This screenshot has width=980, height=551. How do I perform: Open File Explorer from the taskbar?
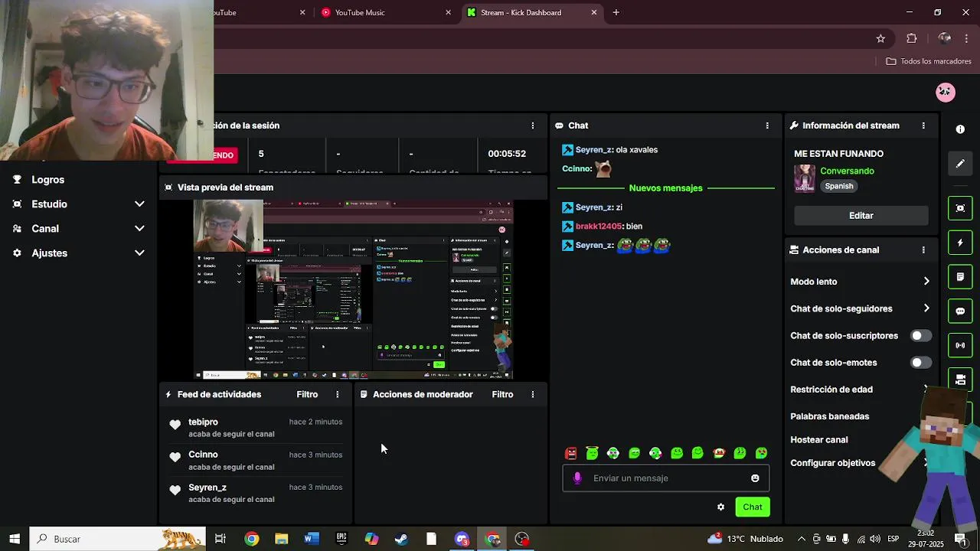coord(281,539)
